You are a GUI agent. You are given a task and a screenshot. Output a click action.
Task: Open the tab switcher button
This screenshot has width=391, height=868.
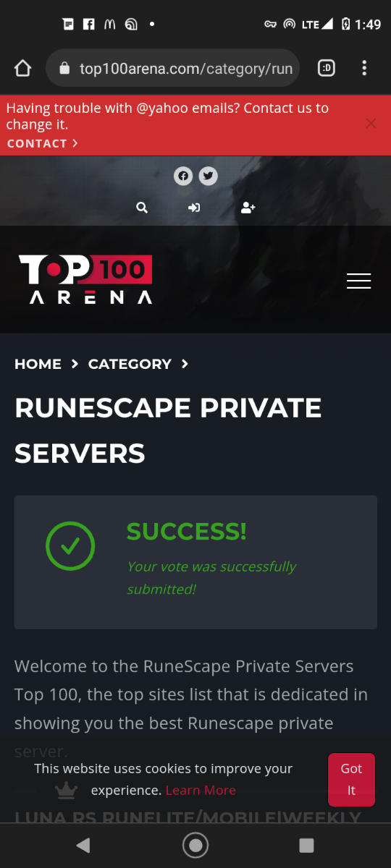tap(327, 69)
